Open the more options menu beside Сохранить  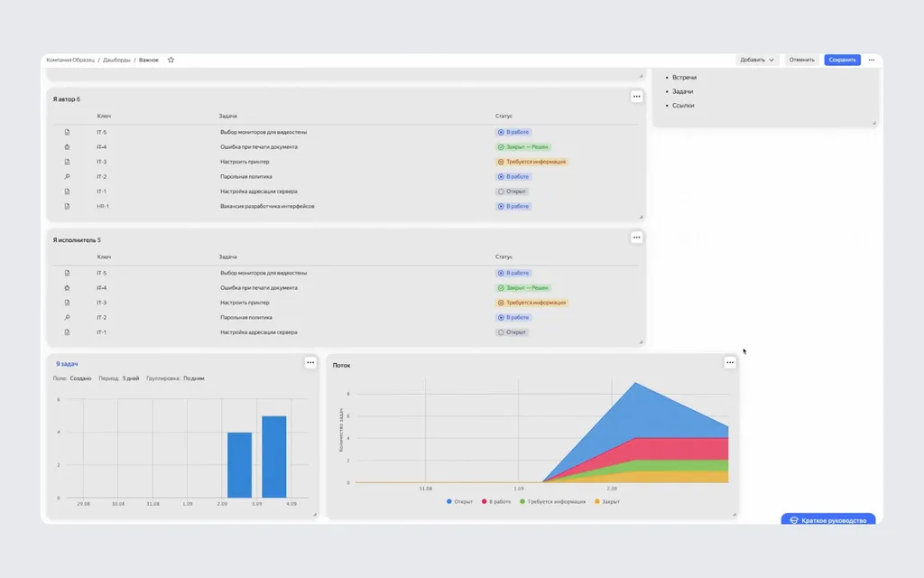tap(872, 60)
